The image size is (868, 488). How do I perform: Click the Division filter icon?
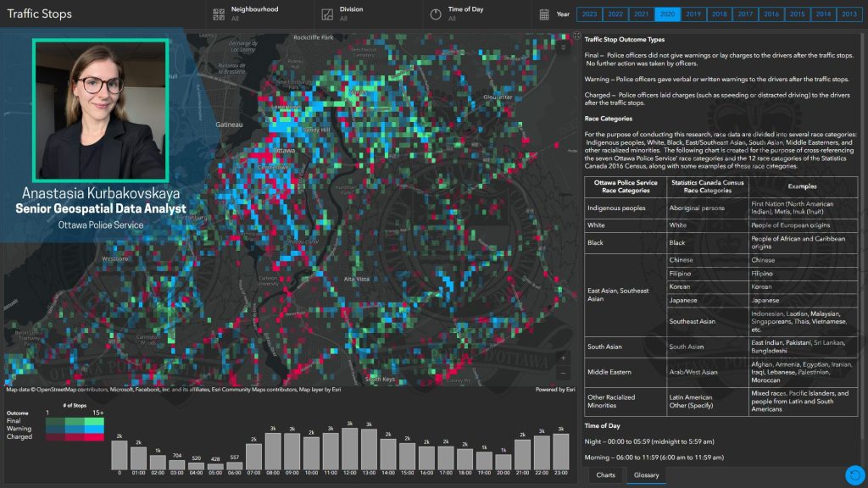[x=327, y=14]
